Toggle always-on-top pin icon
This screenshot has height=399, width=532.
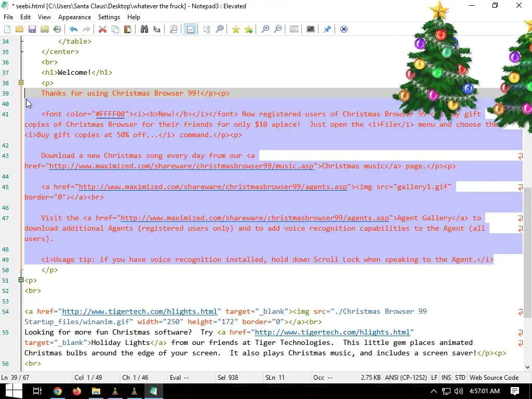pyautogui.click(x=327, y=29)
